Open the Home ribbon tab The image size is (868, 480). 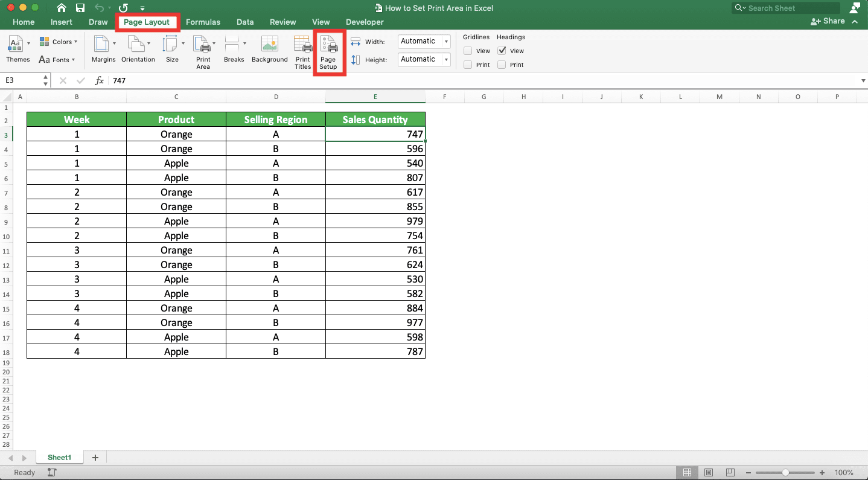click(24, 22)
